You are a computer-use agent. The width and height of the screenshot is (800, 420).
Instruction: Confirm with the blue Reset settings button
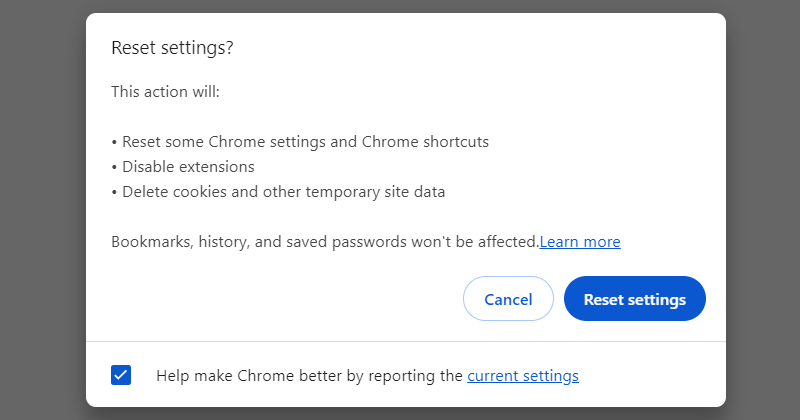tap(635, 299)
